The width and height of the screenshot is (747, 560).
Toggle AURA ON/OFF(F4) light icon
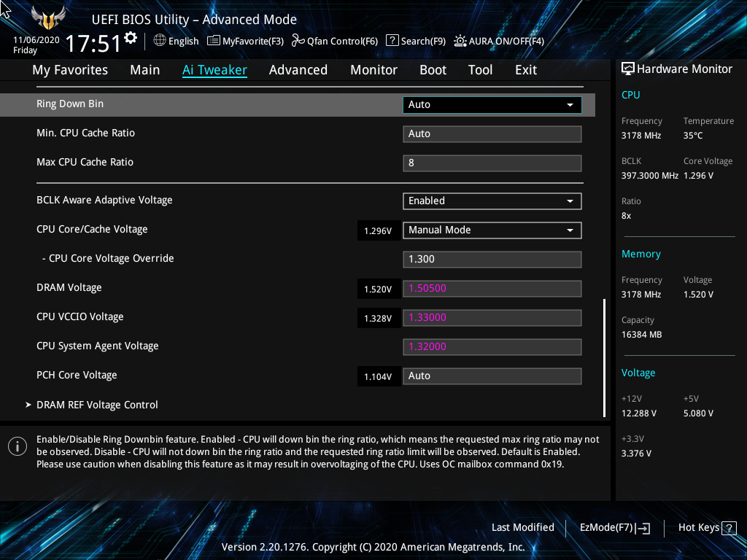pos(460,41)
